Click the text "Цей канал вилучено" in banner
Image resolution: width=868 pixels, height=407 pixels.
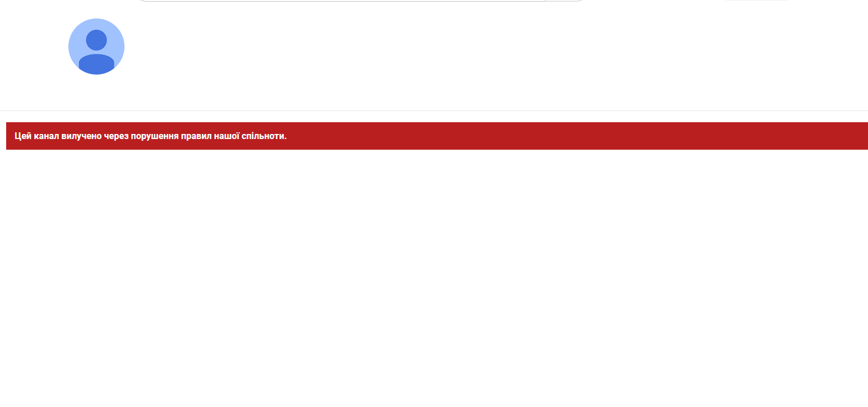[58, 136]
